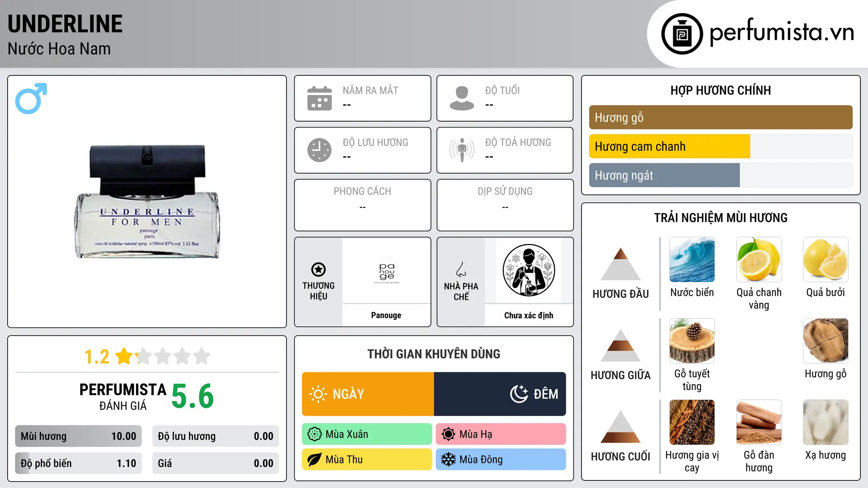Select the Hương gỗ log note image
This screenshot has height=488, width=868.
tap(826, 341)
